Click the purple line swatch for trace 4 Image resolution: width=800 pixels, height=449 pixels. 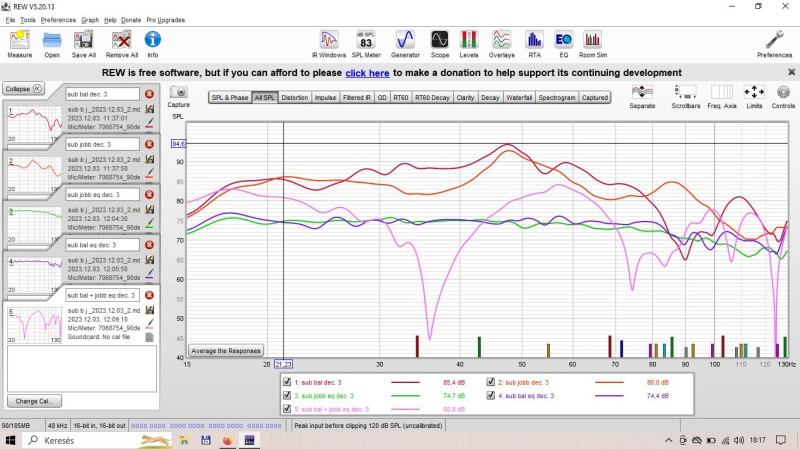[609, 395]
